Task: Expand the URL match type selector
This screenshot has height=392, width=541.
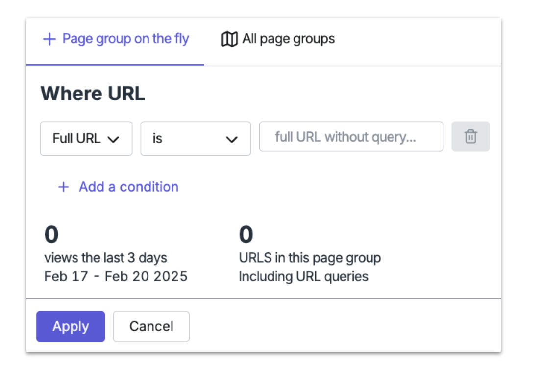Action: point(86,139)
